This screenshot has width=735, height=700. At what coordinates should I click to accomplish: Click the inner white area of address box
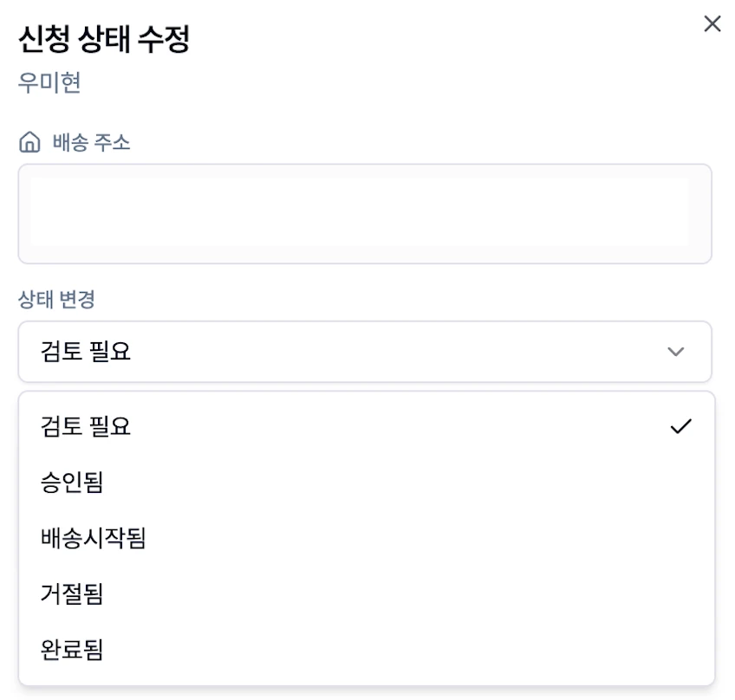click(x=360, y=211)
